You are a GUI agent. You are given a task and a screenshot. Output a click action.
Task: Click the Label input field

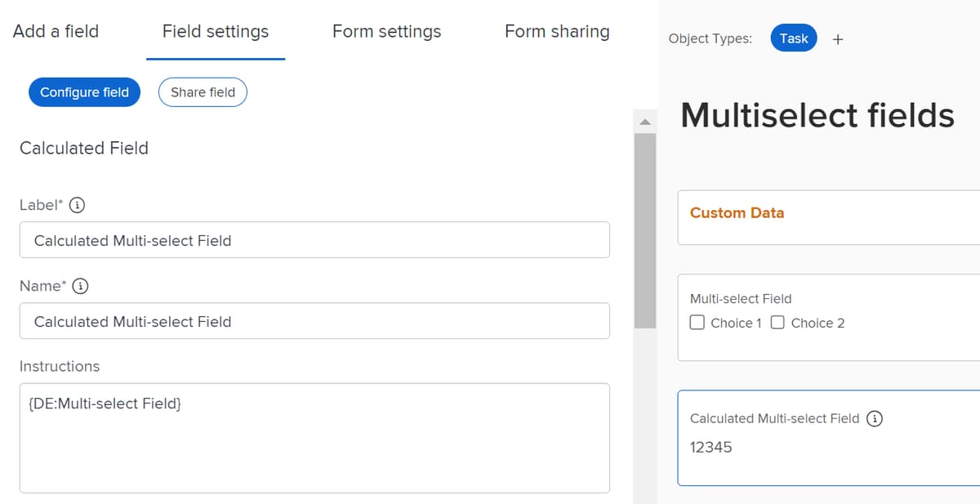[x=314, y=239]
